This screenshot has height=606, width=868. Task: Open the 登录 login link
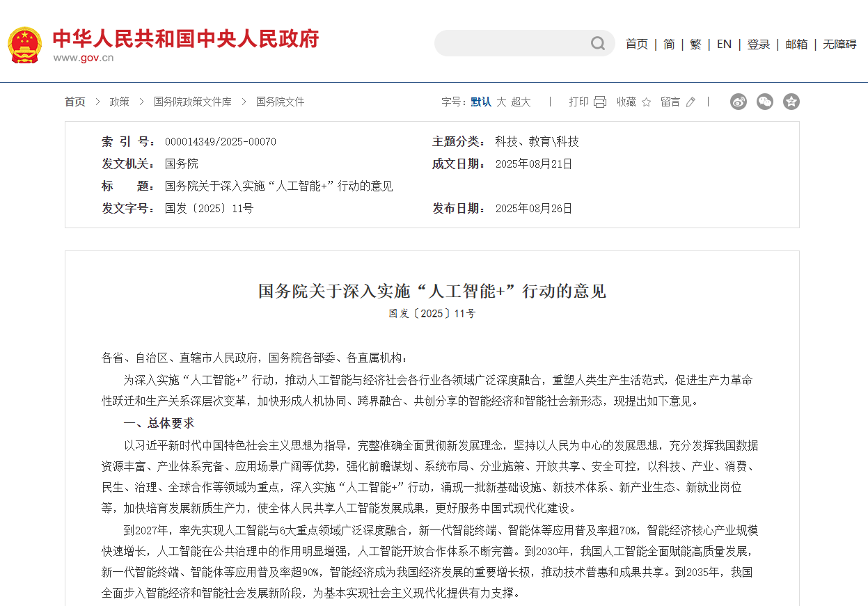759,45
